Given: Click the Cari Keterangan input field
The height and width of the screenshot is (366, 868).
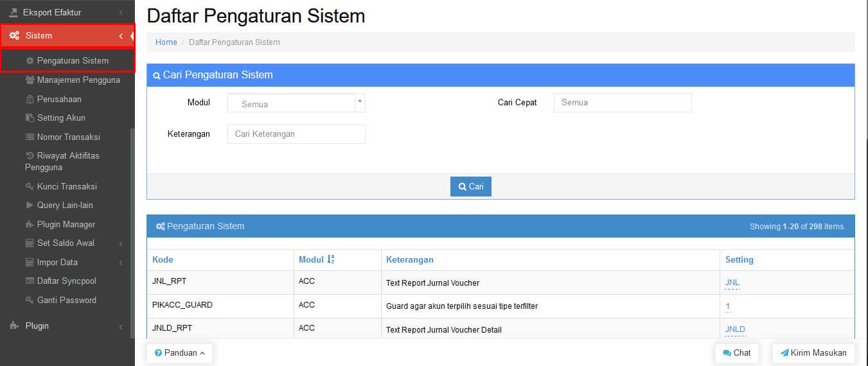Looking at the screenshot, I should (296, 134).
